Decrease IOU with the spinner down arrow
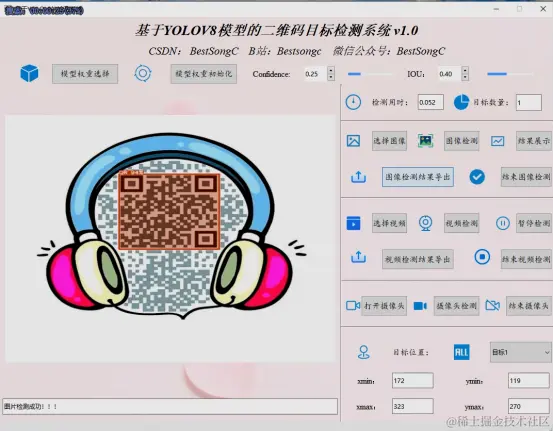The image size is (554, 432). pyautogui.click(x=465, y=77)
